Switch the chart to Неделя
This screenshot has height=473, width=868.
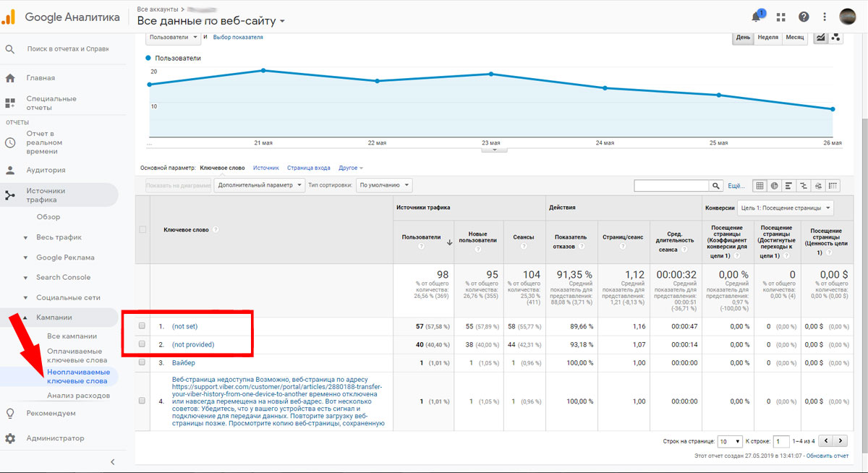767,38
